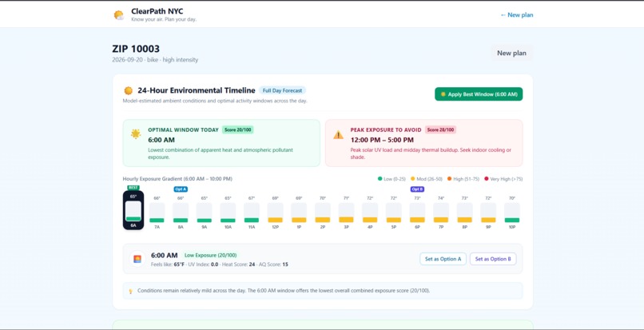Select the 10A hour bar

click(x=228, y=213)
